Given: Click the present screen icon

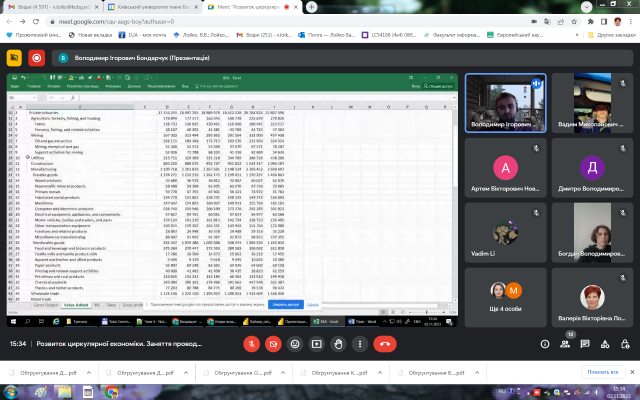Looking at the screenshot, I should tap(316, 342).
